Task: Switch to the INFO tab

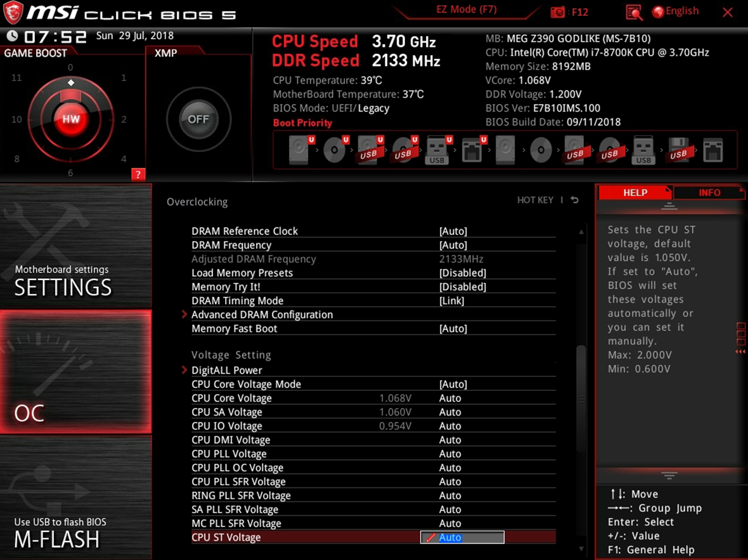Action: pyautogui.click(x=709, y=193)
